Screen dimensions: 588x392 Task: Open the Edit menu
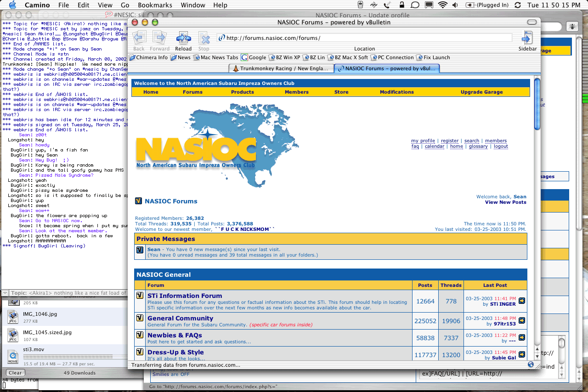pyautogui.click(x=84, y=5)
